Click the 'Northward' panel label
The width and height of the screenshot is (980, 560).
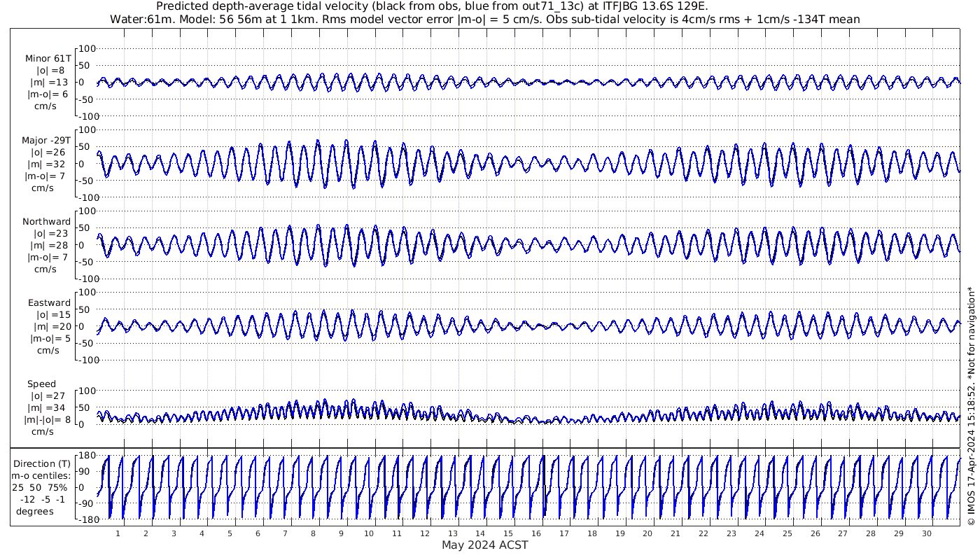coord(47,222)
